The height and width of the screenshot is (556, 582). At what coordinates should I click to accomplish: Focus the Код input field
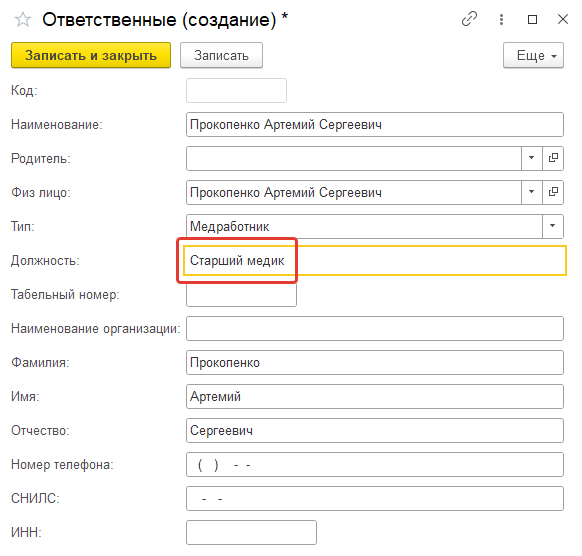236,90
